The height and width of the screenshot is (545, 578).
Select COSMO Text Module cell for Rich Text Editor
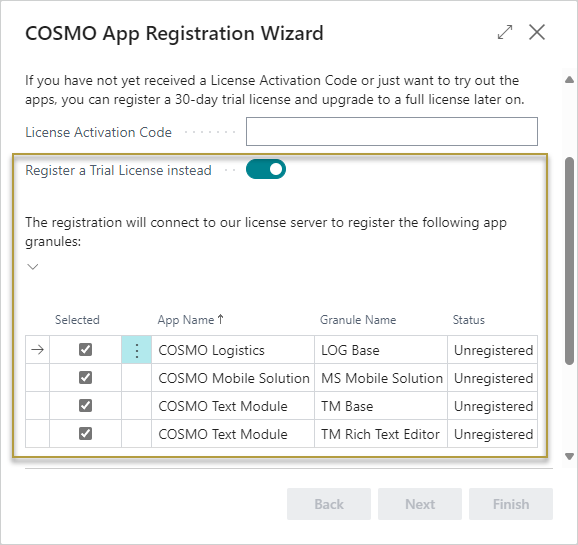pos(233,434)
